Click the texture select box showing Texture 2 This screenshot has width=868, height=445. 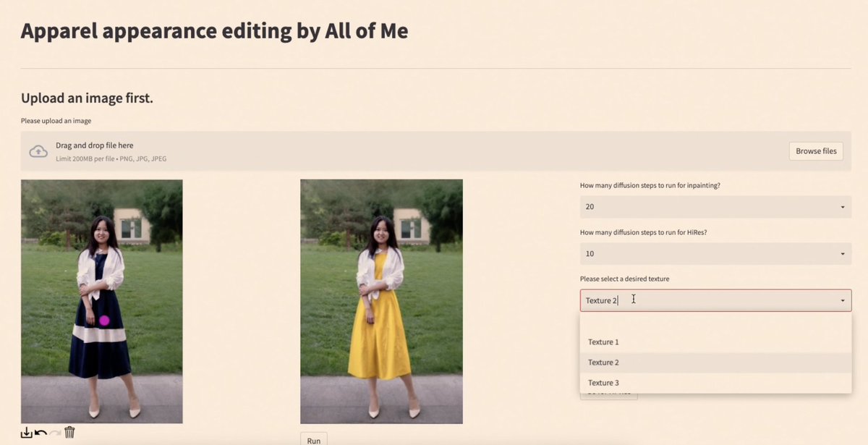pyautogui.click(x=715, y=300)
